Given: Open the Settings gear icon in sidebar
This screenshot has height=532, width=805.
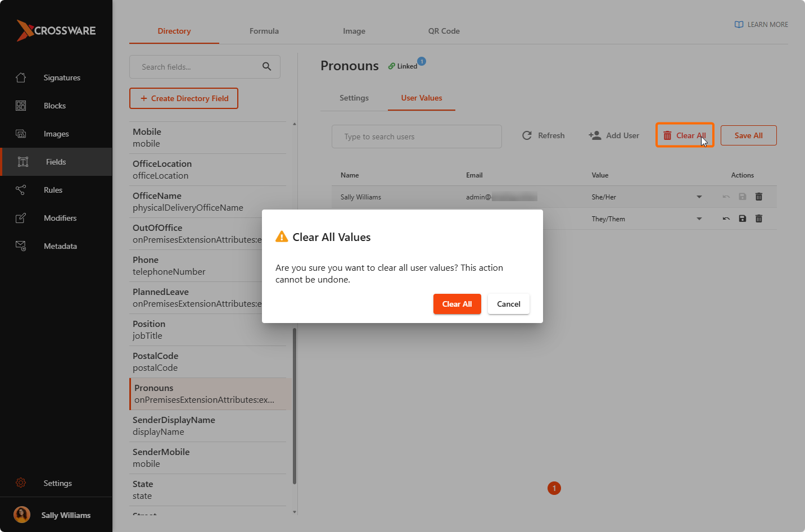Looking at the screenshot, I should 21,483.
